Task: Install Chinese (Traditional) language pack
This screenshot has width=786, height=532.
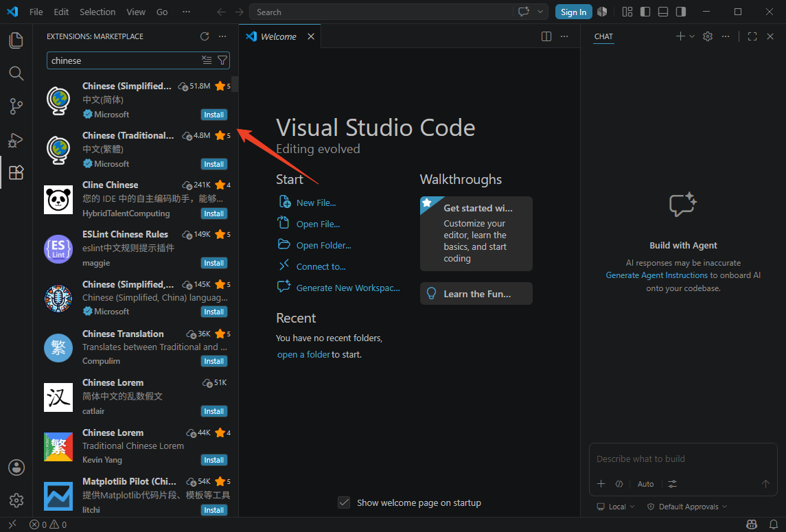Action: point(214,164)
